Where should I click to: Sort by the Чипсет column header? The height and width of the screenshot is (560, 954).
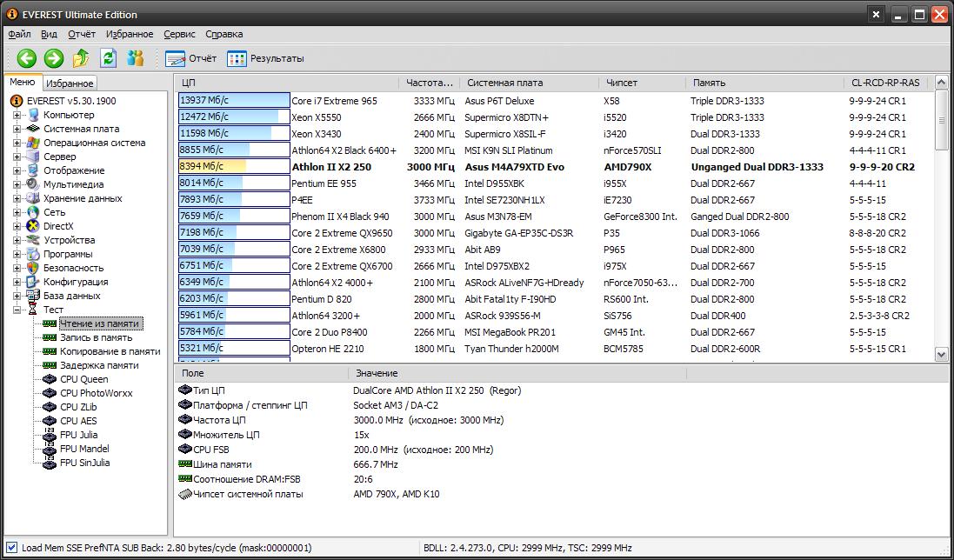[x=643, y=83]
